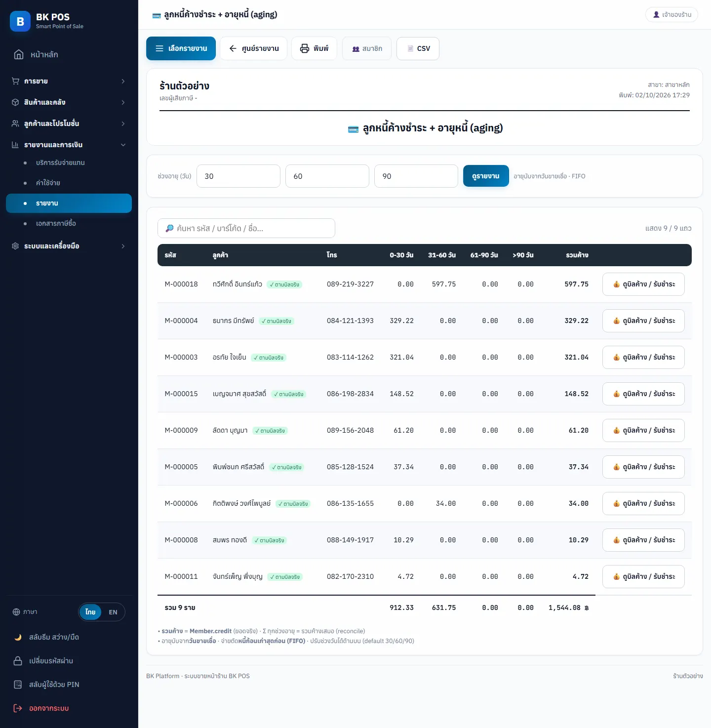Screen dimensions: 711x728
Task: Click the 0-30 วัน column header
Action: (x=401, y=255)
